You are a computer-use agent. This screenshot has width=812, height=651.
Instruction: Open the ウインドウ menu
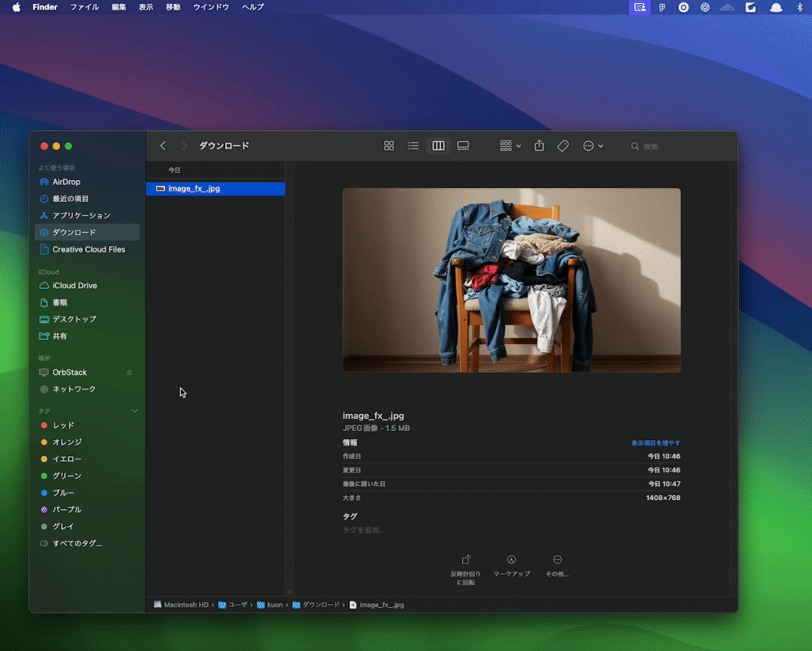(x=211, y=7)
